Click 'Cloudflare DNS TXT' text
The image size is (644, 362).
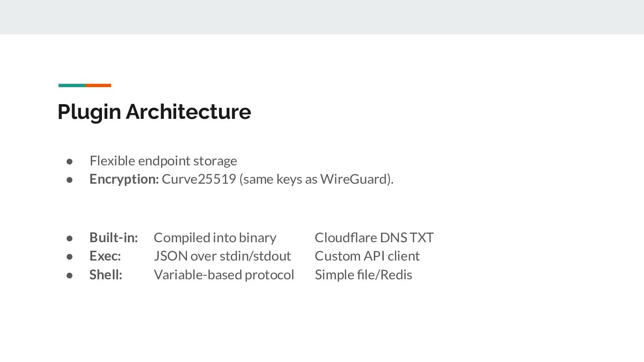pyautogui.click(x=374, y=237)
